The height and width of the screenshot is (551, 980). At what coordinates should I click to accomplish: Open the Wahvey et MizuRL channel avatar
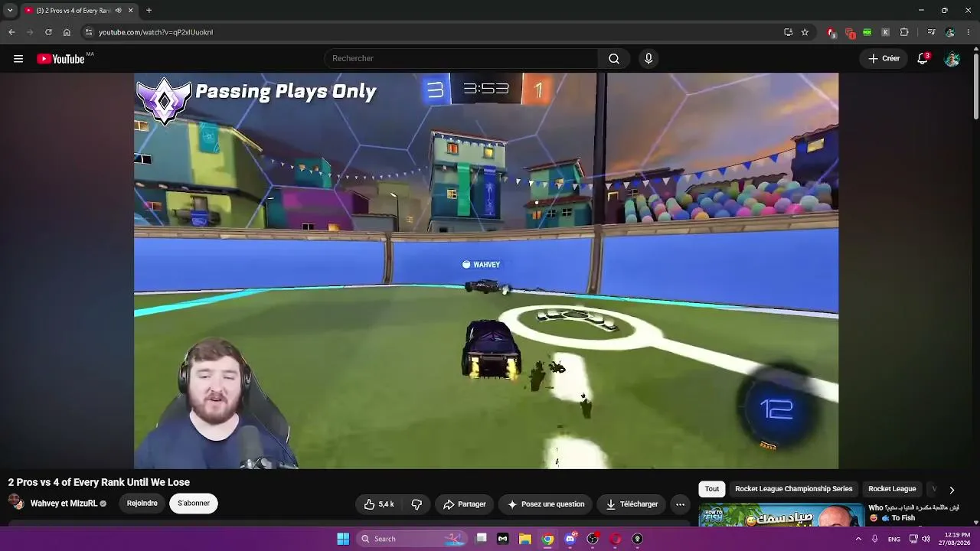click(x=15, y=503)
